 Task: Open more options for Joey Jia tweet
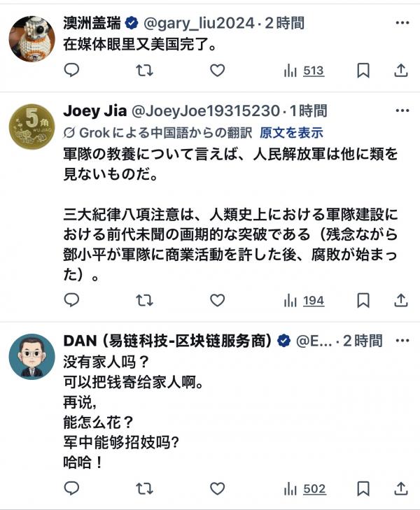point(402,111)
